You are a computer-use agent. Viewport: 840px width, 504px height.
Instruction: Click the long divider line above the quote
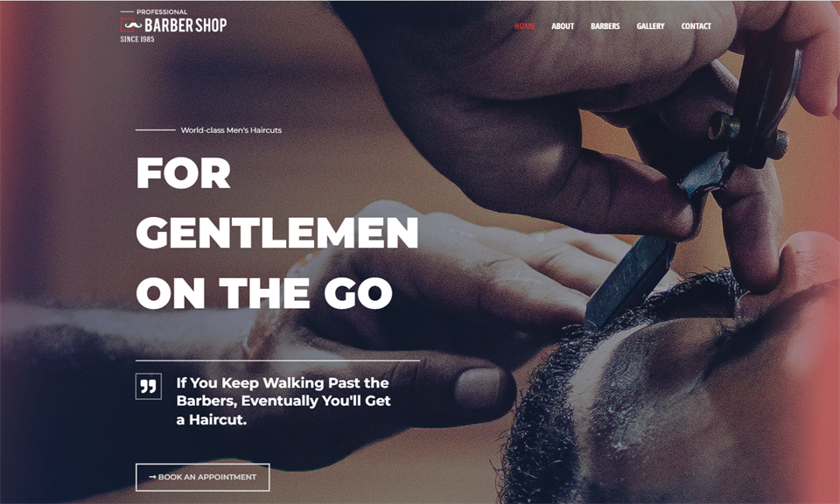[277, 361]
